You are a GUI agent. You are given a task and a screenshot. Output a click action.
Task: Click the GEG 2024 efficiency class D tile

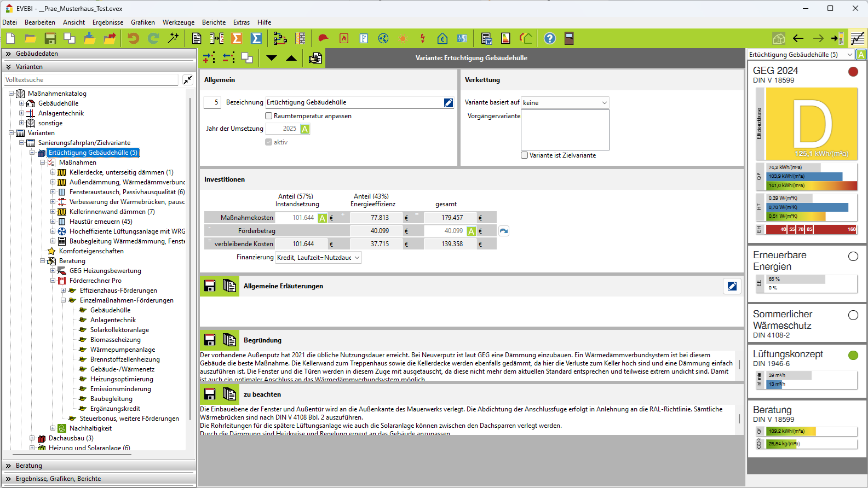812,124
